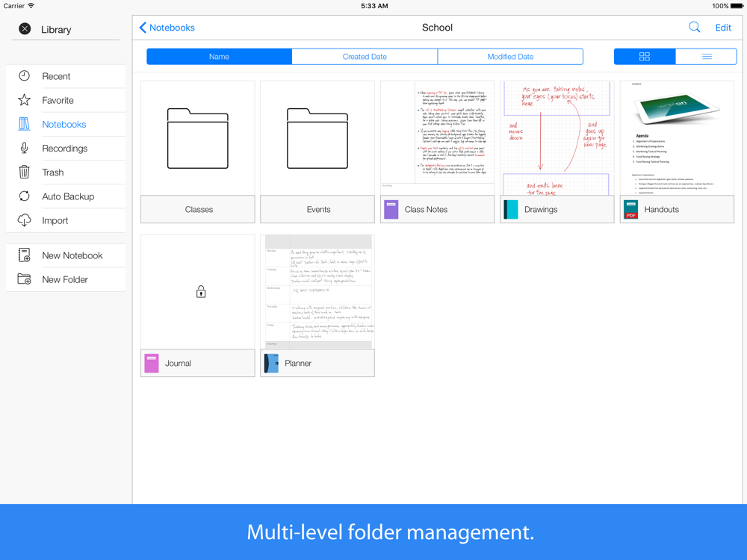Click the Favorite star icon
This screenshot has height=560, width=747.
[25, 100]
